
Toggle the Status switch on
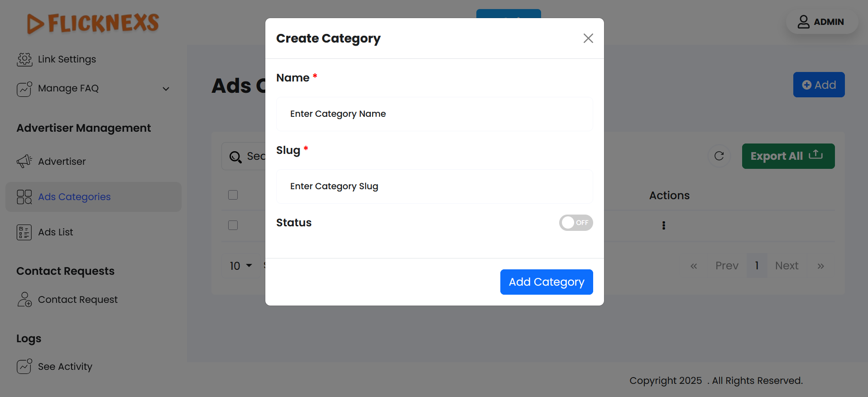pos(575,223)
